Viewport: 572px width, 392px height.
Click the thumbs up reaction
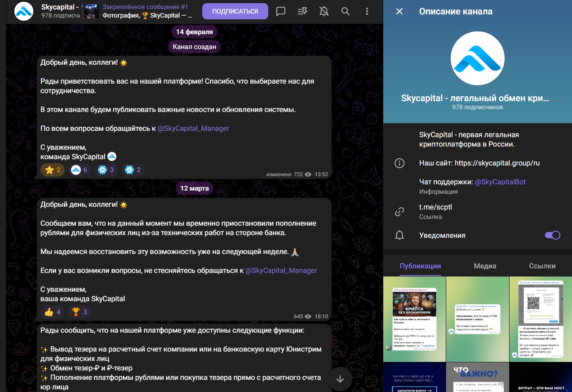[53, 312]
